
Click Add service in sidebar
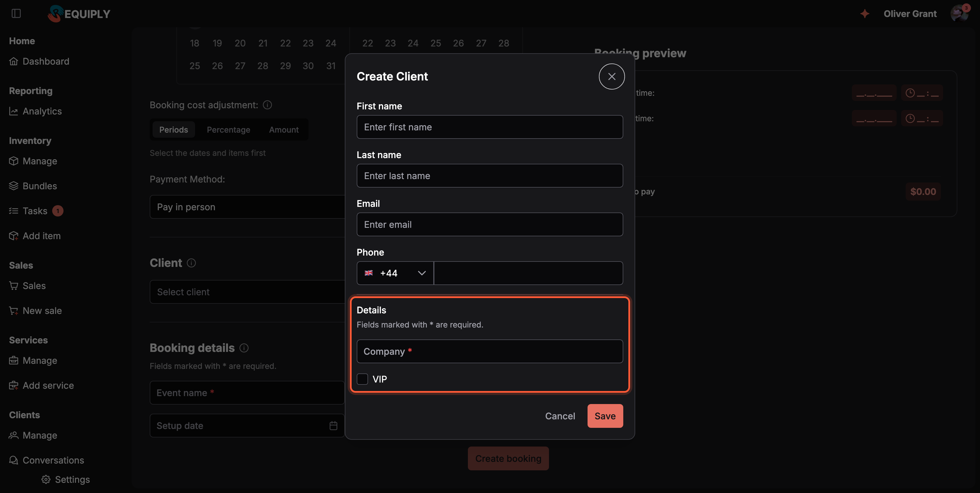pyautogui.click(x=41, y=385)
